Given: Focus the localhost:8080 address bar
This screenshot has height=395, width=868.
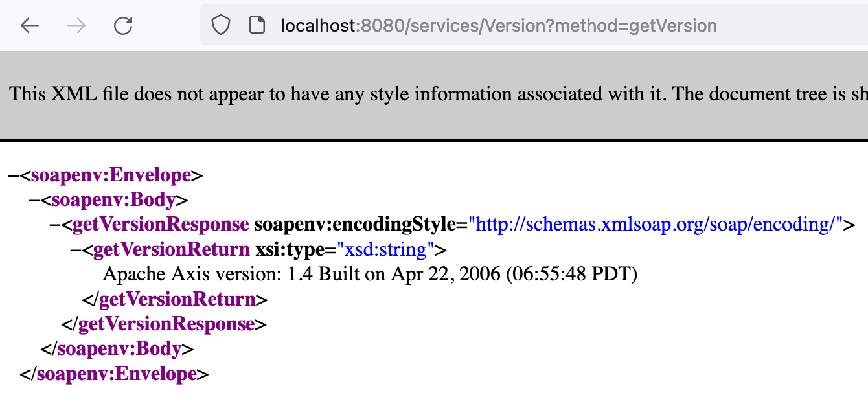Looking at the screenshot, I should pyautogui.click(x=499, y=26).
